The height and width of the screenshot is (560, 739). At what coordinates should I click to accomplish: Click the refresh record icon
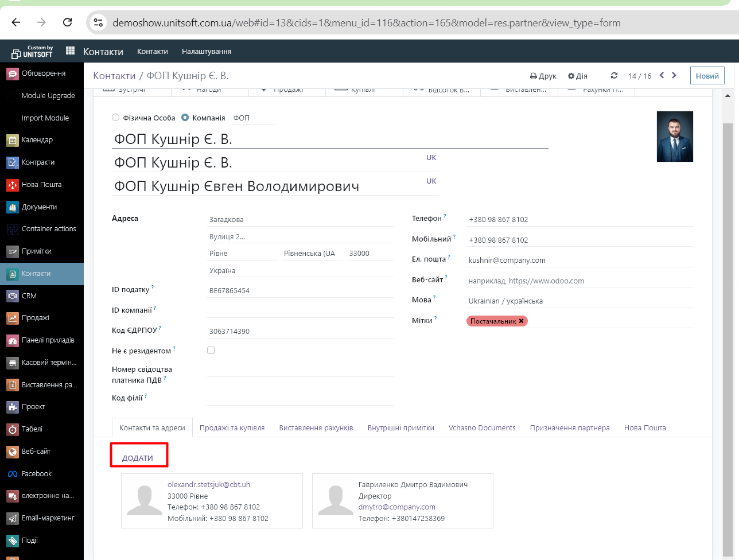click(x=614, y=76)
